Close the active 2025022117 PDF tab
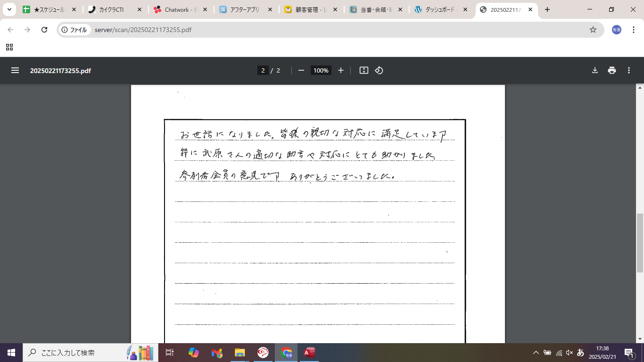644x362 pixels. point(529,9)
